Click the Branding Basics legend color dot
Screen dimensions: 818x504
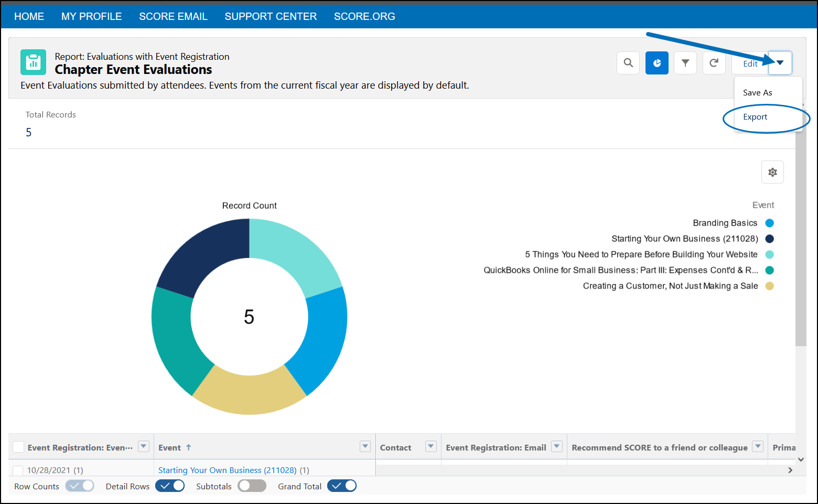click(769, 223)
